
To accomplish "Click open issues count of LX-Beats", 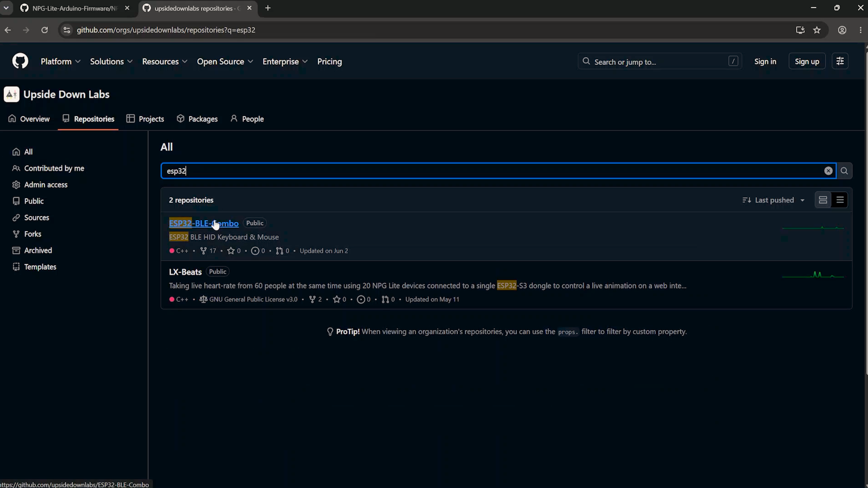I will 364,299.
